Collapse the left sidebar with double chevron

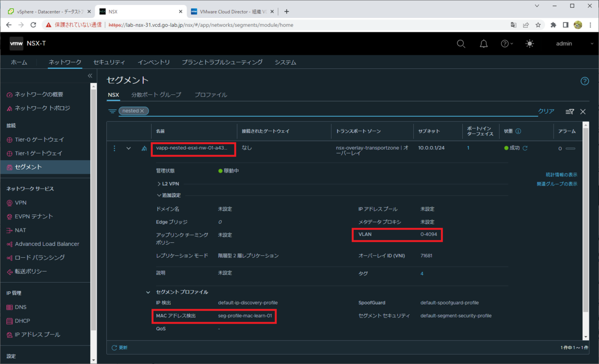click(90, 76)
